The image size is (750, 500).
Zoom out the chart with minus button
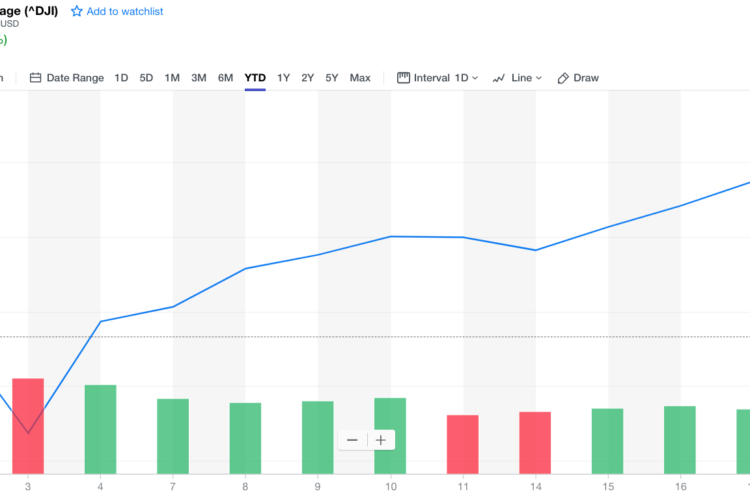pos(352,440)
